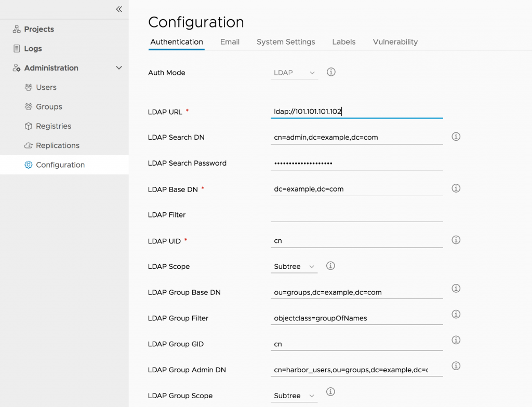Show info tooltip for LDAP Search DN
Screen dimensions: 532x407
(456, 137)
